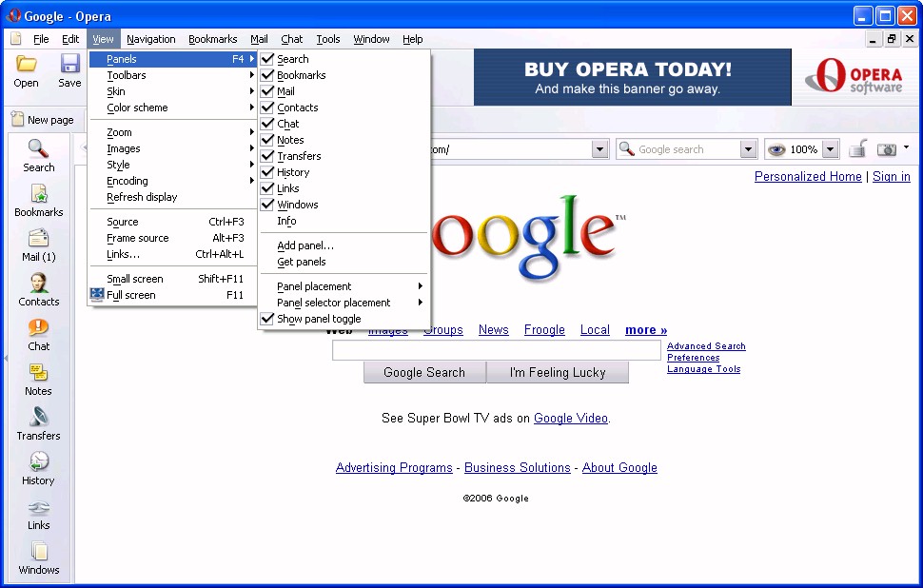Expand the Images submenu
The height and width of the screenshot is (588, 923).
point(172,148)
